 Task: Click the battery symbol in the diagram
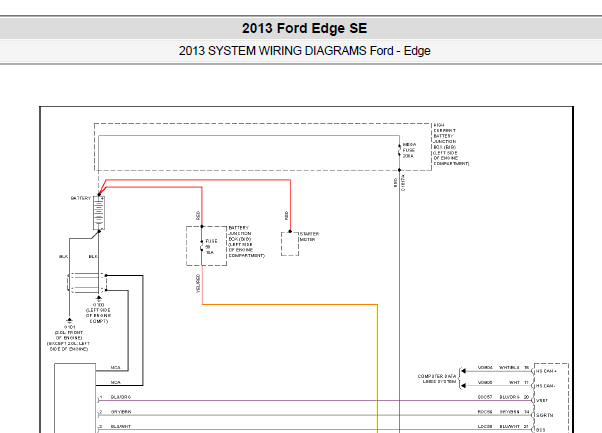click(99, 213)
